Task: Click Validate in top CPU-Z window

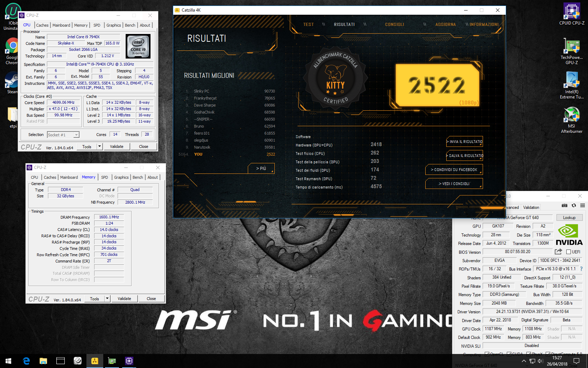Action: click(x=117, y=146)
